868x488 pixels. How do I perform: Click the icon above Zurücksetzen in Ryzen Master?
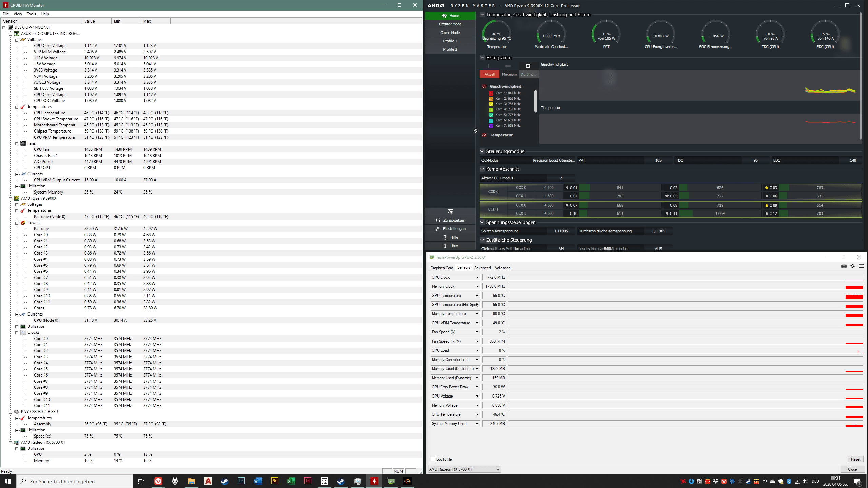tap(450, 212)
